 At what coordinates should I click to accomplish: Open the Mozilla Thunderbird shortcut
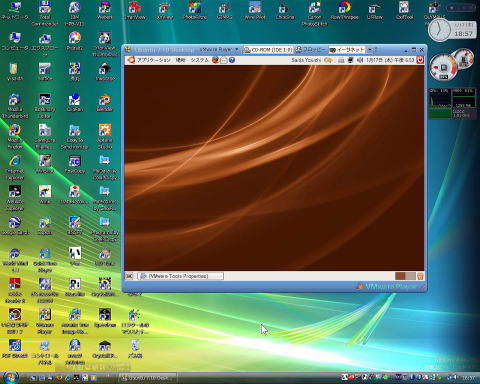tap(15, 106)
